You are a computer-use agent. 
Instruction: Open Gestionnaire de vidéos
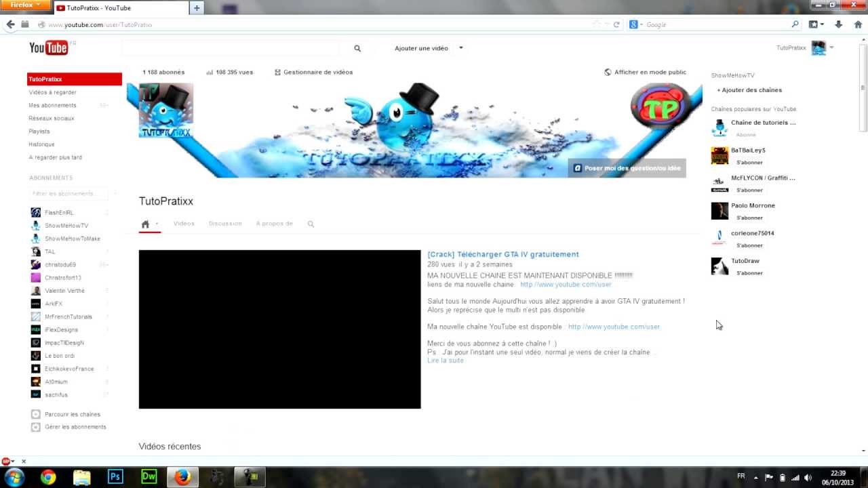click(313, 72)
